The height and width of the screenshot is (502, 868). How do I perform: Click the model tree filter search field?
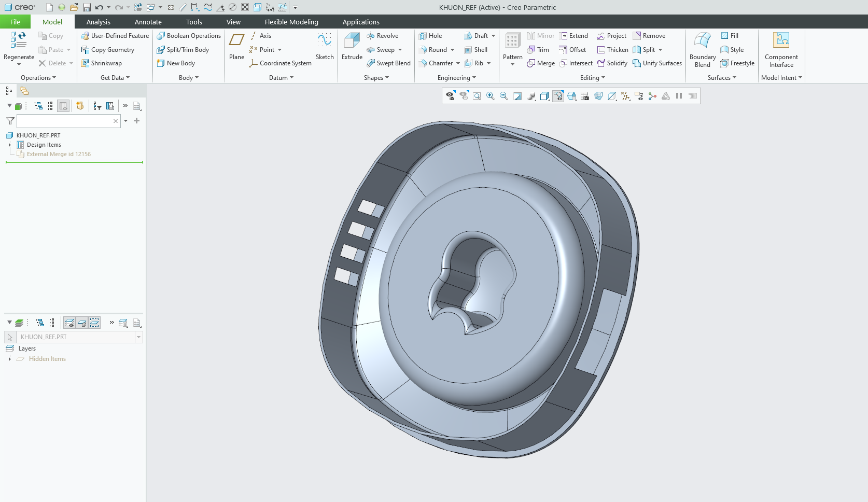click(x=65, y=121)
